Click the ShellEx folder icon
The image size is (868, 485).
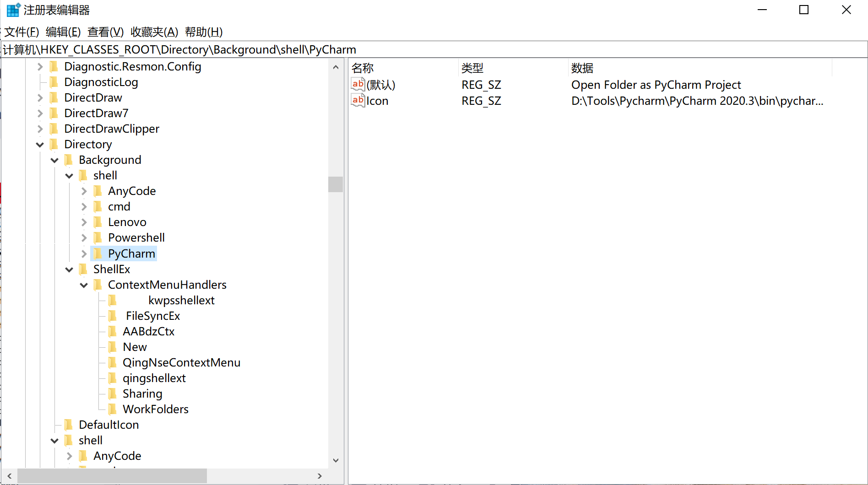[x=83, y=269]
